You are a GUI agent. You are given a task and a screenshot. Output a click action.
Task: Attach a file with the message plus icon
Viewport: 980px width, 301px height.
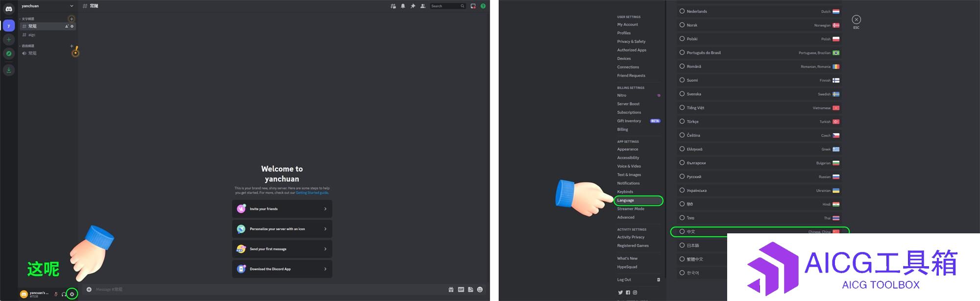[x=89, y=289]
